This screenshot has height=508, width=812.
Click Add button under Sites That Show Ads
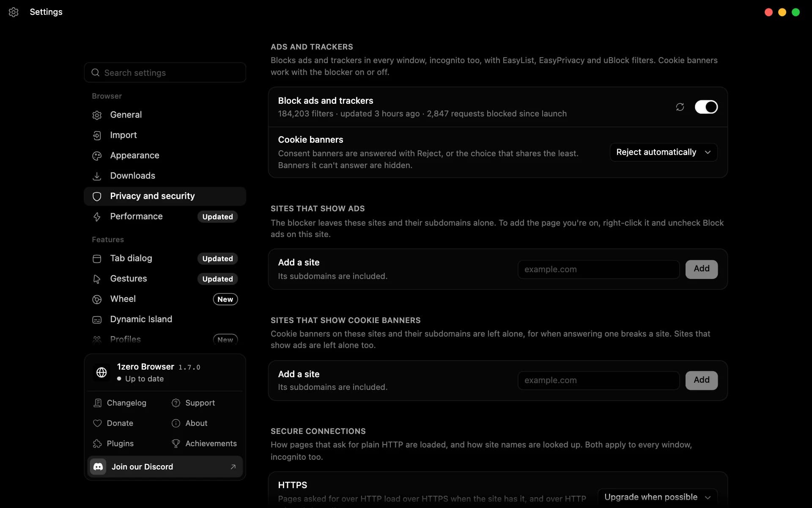tap(701, 269)
